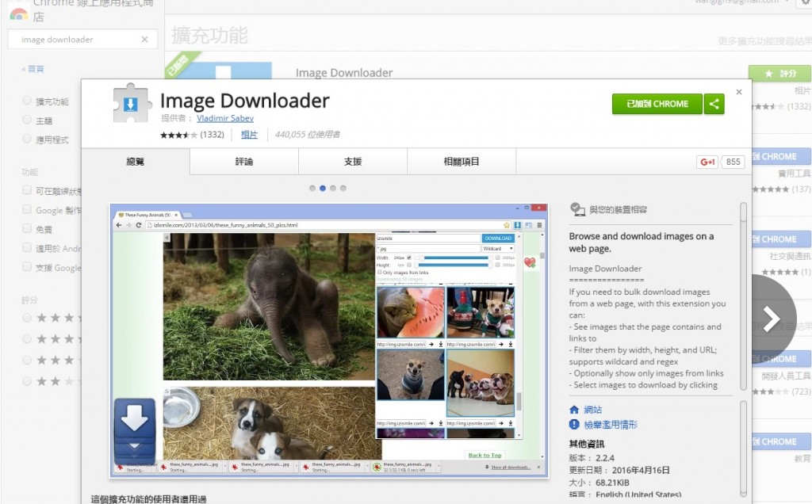Check the Google 製作 checkbox
Image resolution: width=812 pixels, height=504 pixels.
pos(27,209)
